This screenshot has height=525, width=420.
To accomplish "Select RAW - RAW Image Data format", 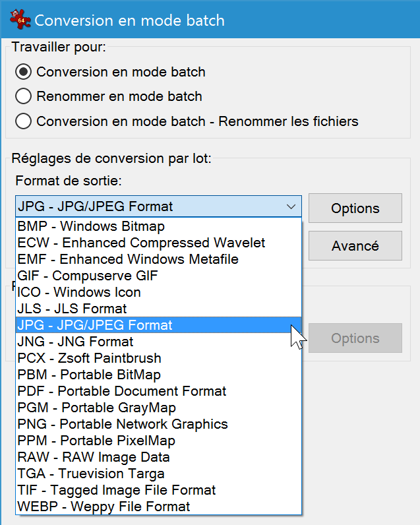I will [x=159, y=457].
